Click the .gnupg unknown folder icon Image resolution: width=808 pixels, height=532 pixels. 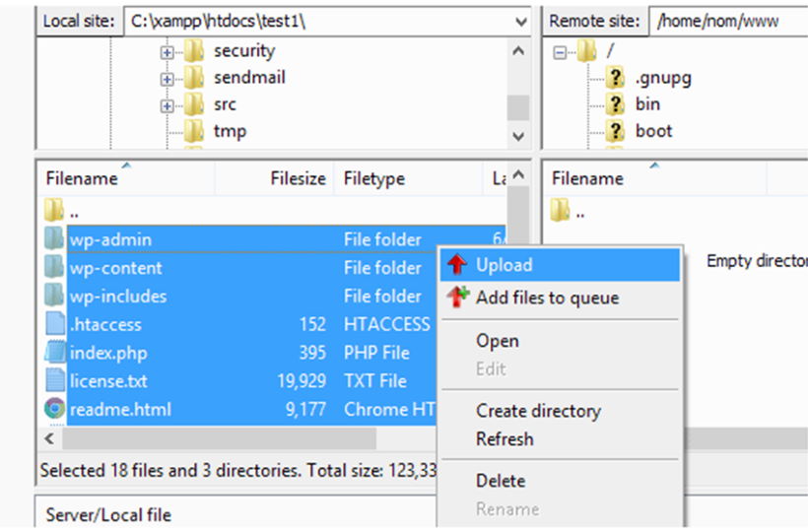(x=616, y=78)
